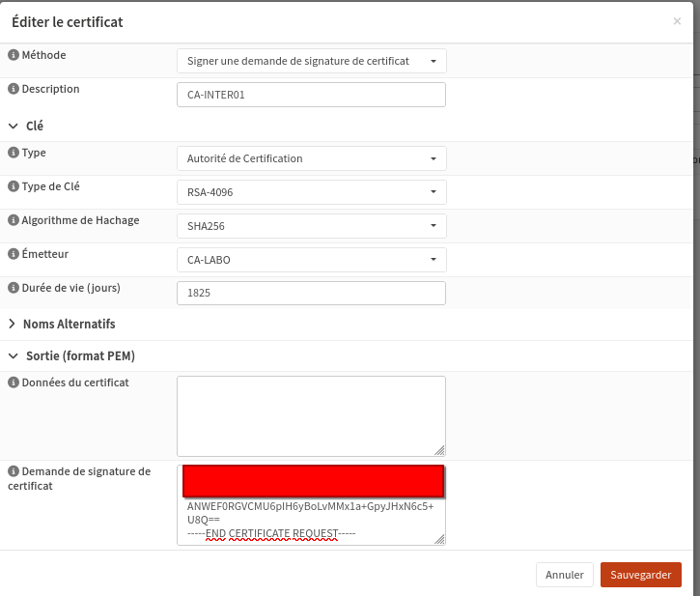Open the Émetteur CA-LABO dropdown
700x596 pixels.
click(x=311, y=260)
